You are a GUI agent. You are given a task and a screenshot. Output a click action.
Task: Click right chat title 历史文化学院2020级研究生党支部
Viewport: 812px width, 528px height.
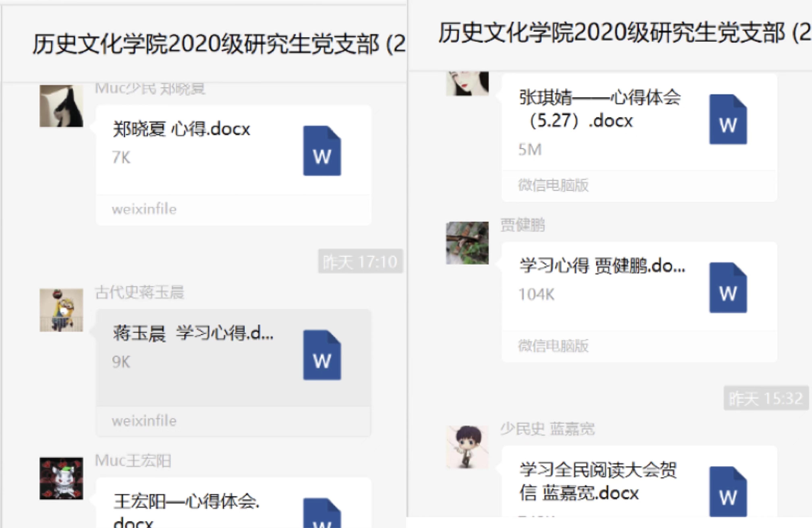coord(625,33)
